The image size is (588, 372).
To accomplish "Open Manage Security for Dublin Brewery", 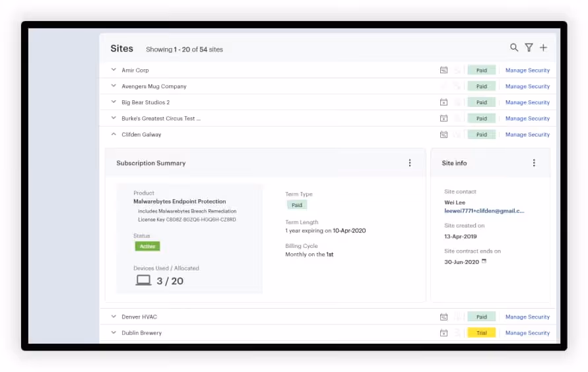I will click(x=527, y=333).
